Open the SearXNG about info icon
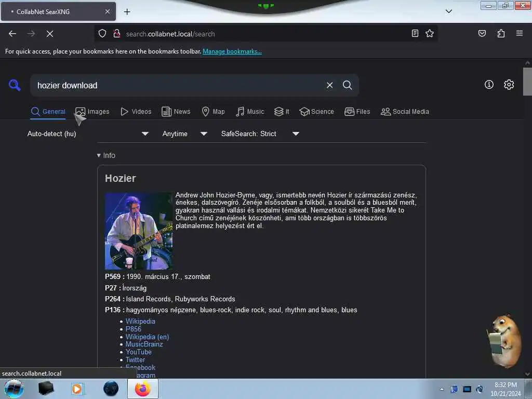Image resolution: width=532 pixels, height=399 pixels. (x=489, y=85)
